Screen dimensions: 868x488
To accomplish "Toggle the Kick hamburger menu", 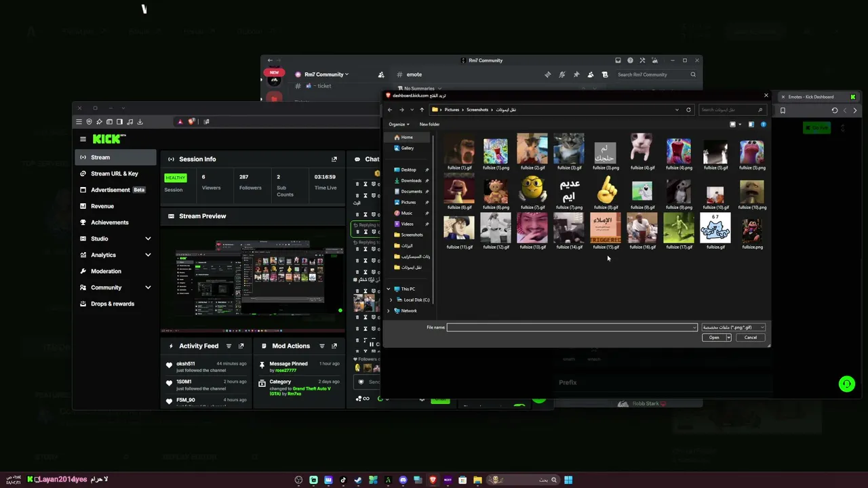I will pyautogui.click(x=83, y=139).
